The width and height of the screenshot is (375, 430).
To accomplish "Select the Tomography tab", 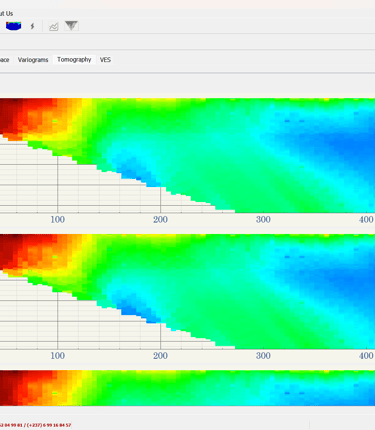I will point(74,60).
